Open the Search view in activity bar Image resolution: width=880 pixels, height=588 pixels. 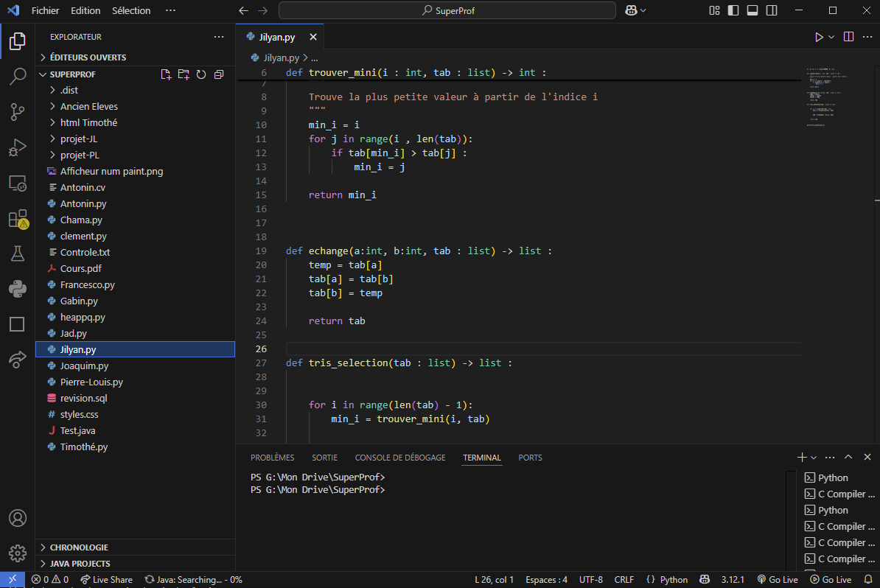pyautogui.click(x=17, y=76)
